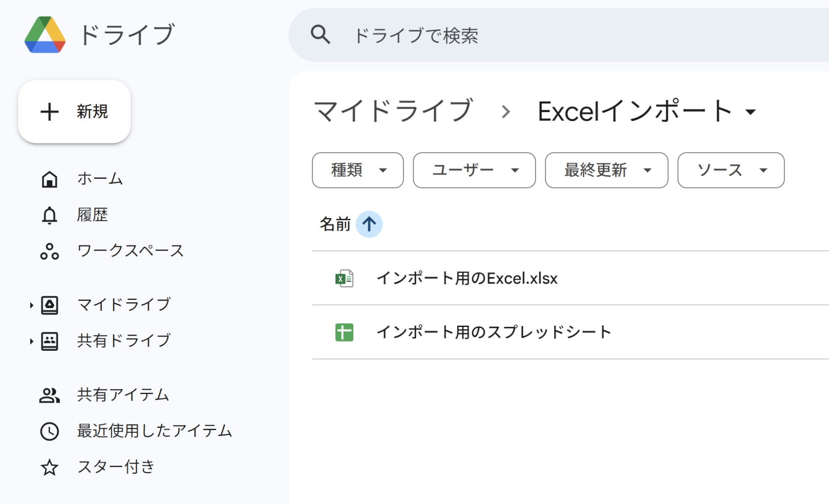Click the Excel file icon
Image resolution: width=829 pixels, height=504 pixels.
point(344,278)
